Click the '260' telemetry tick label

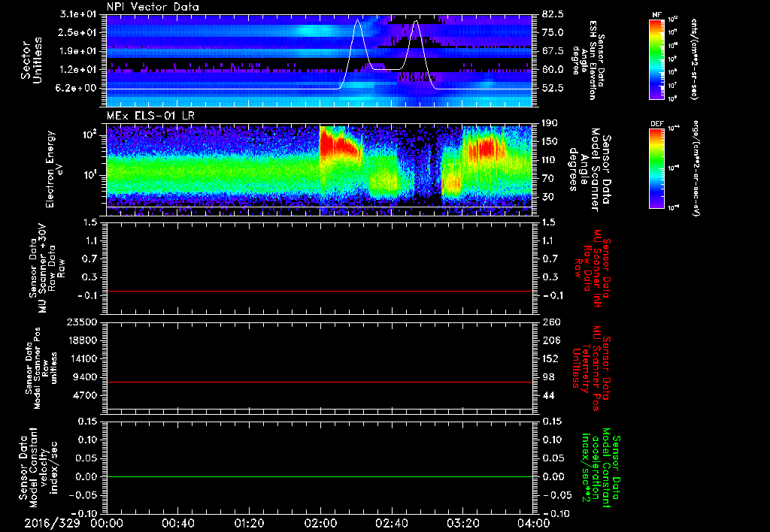click(550, 322)
